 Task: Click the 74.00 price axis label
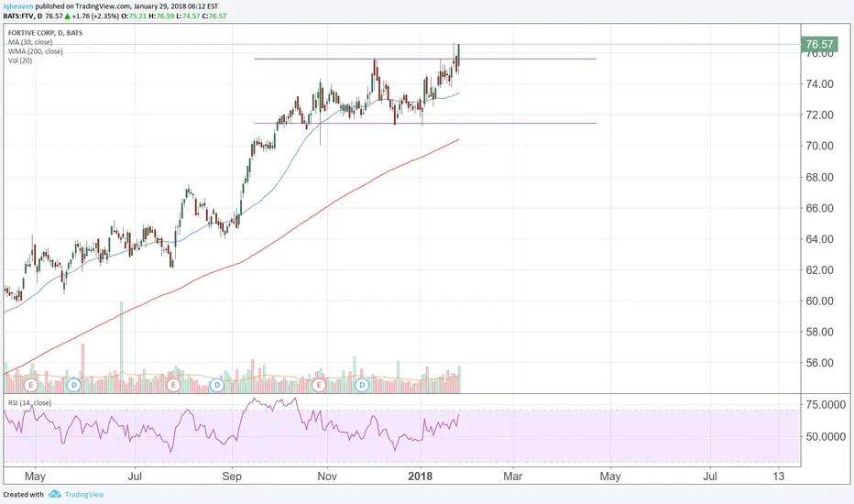click(819, 84)
